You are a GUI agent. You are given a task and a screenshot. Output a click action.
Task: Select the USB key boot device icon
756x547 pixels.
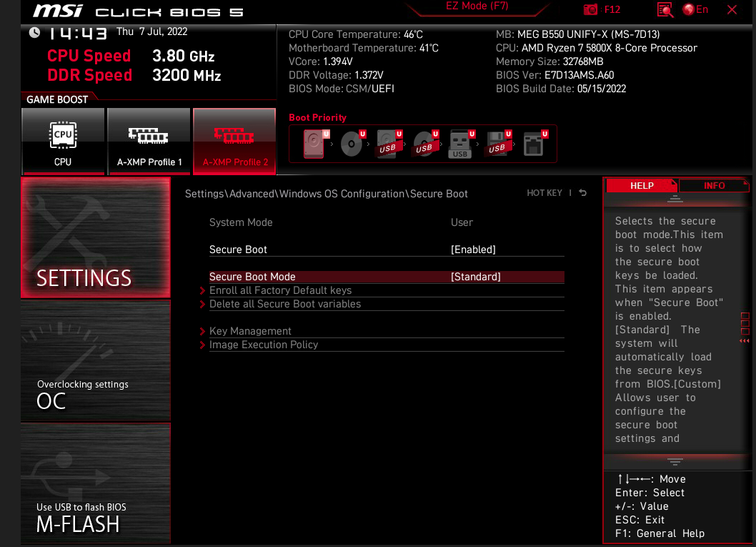coord(461,144)
